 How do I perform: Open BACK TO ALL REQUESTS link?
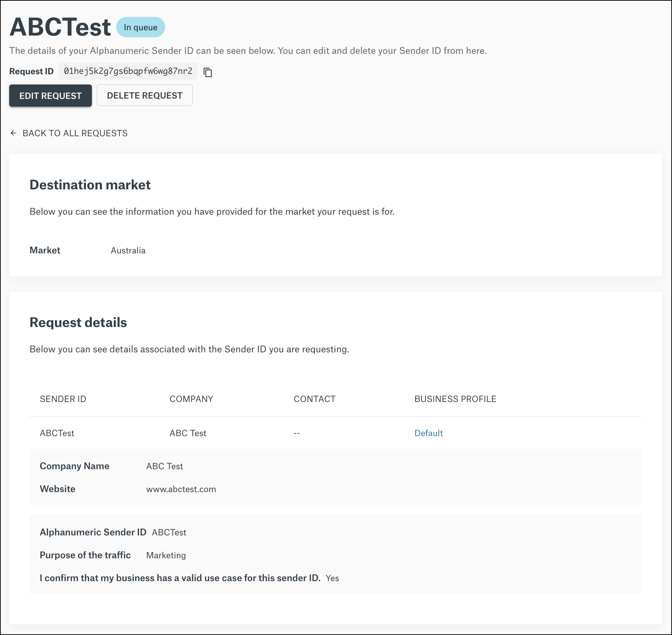[75, 133]
